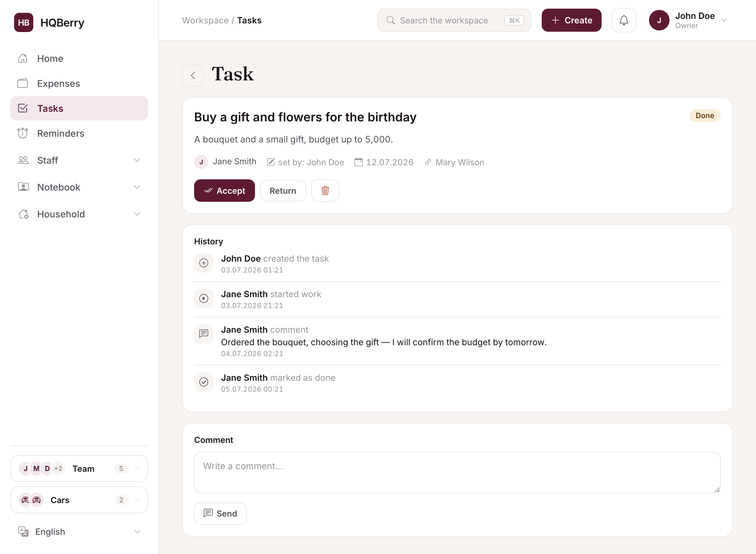Image resolution: width=756 pixels, height=554 pixels.
Task: Collapse the Cars panel chevron
Action: pos(137,500)
